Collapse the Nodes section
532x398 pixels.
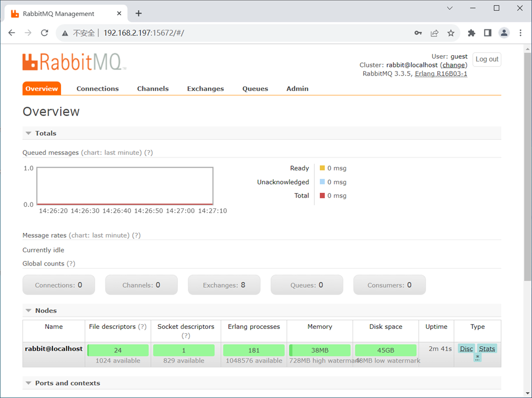point(28,311)
